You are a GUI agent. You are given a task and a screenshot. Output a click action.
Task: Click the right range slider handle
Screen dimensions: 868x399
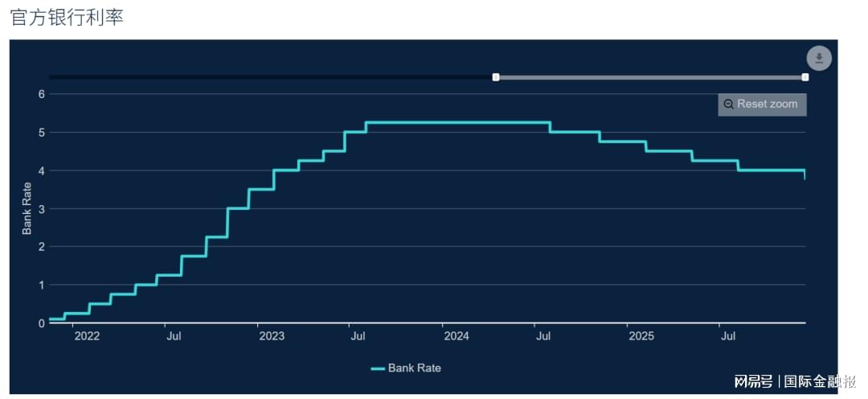coord(805,77)
